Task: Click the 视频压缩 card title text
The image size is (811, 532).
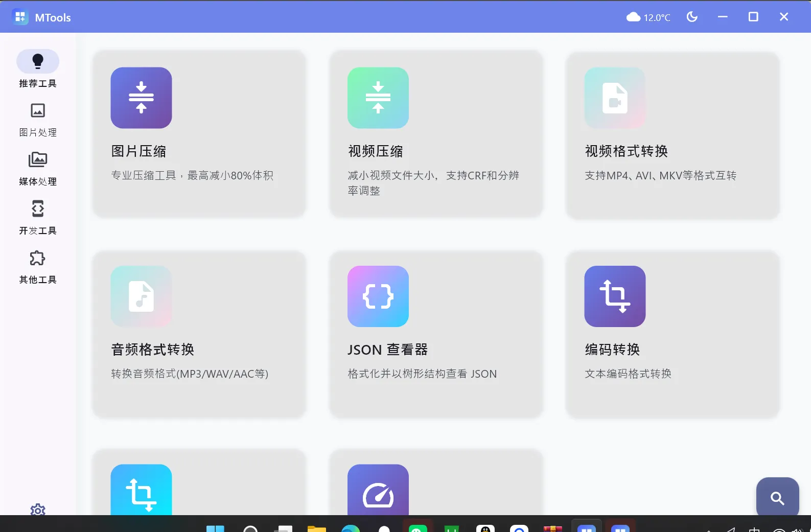Action: [376, 151]
